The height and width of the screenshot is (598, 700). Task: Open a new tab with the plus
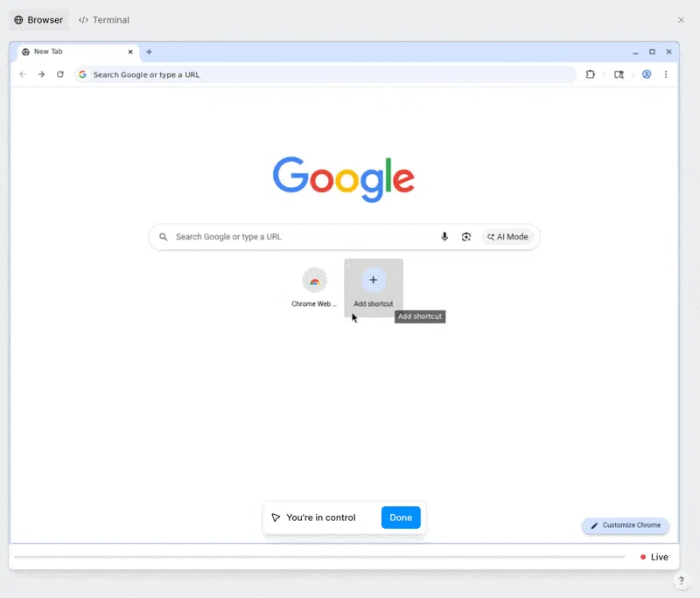(x=149, y=52)
